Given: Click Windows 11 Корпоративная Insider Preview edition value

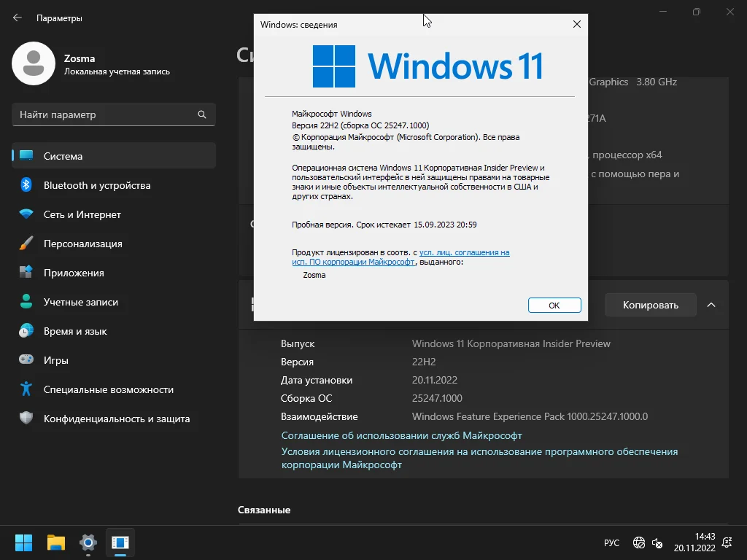Looking at the screenshot, I should coord(511,343).
